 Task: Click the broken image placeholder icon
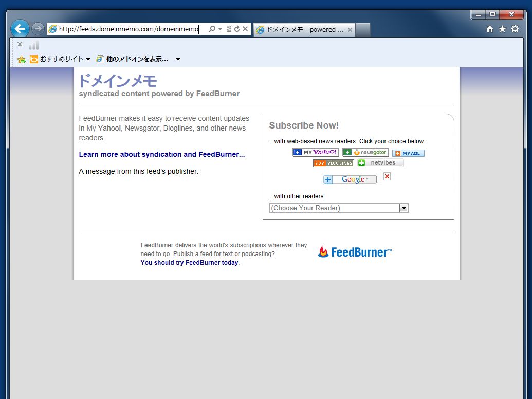(387, 176)
